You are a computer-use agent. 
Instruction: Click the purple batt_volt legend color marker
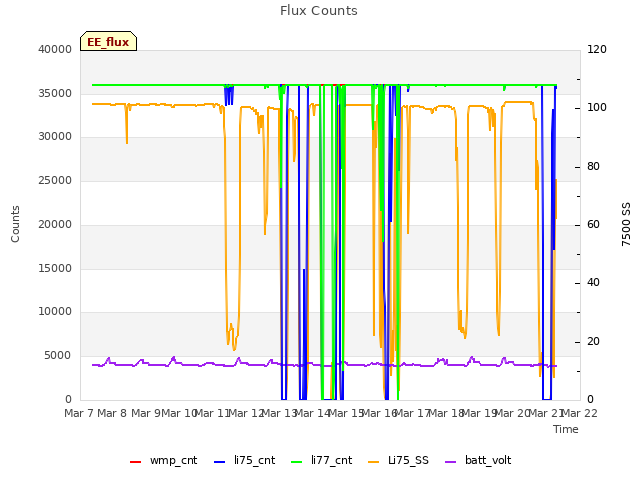pos(451,462)
